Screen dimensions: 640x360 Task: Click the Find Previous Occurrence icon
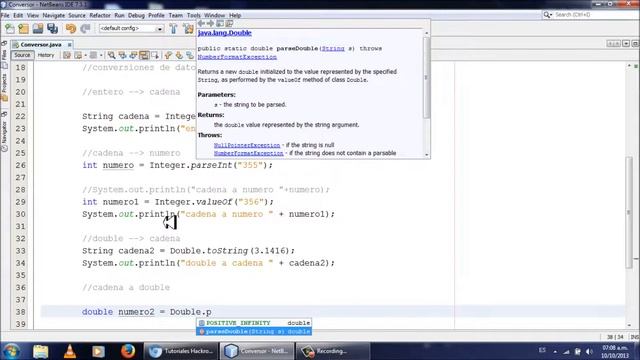pyautogui.click(x=122, y=55)
